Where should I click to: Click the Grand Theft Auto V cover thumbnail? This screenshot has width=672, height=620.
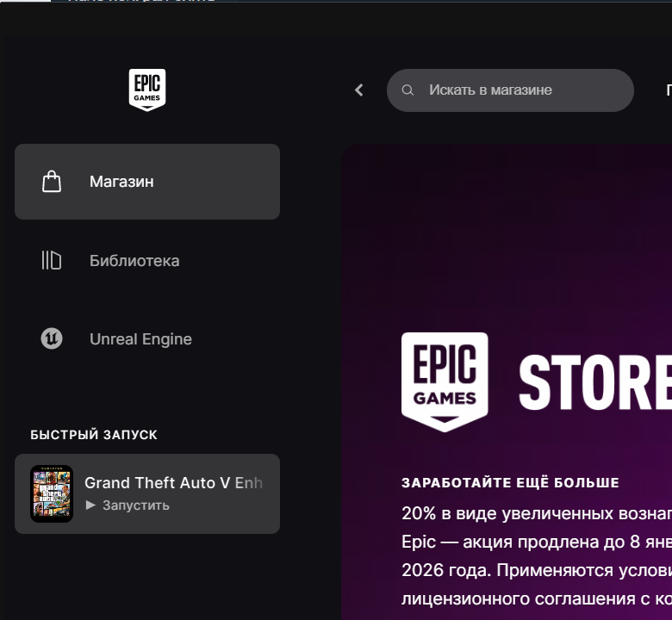(52, 493)
